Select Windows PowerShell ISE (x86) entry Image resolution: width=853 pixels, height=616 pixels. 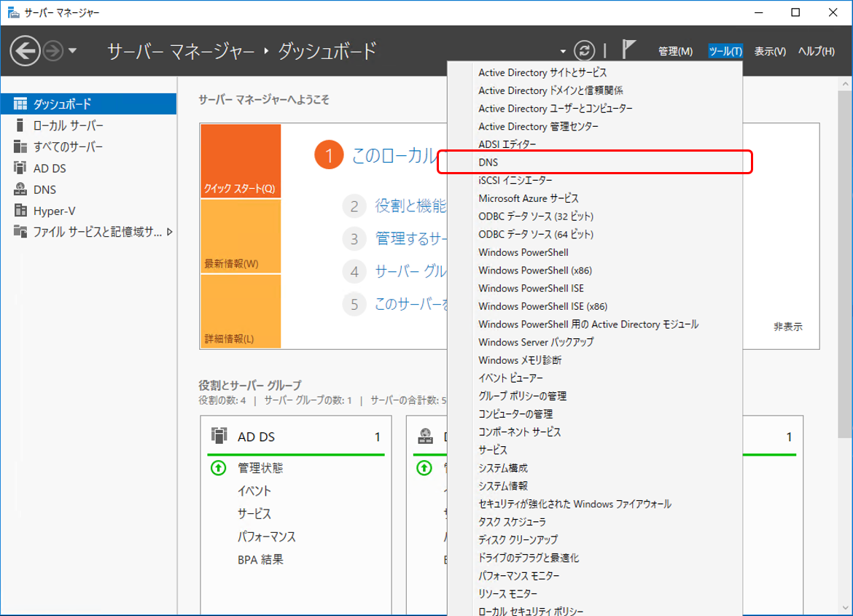pos(595,306)
